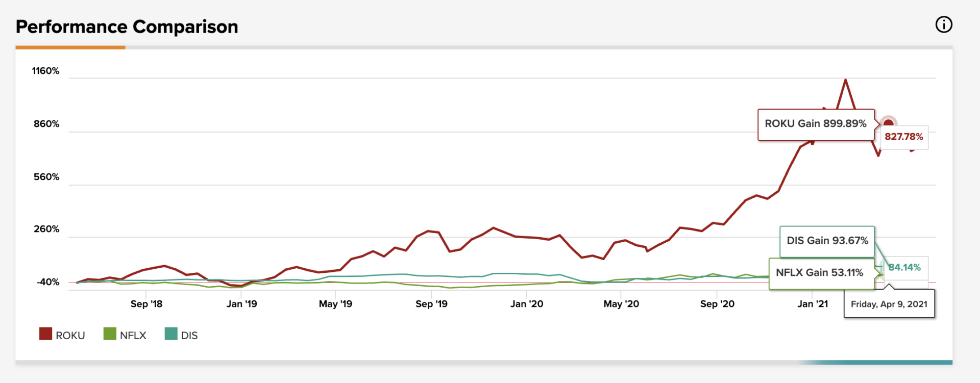
Task: Click the 84.14% DIS value label
Action: coord(904,267)
